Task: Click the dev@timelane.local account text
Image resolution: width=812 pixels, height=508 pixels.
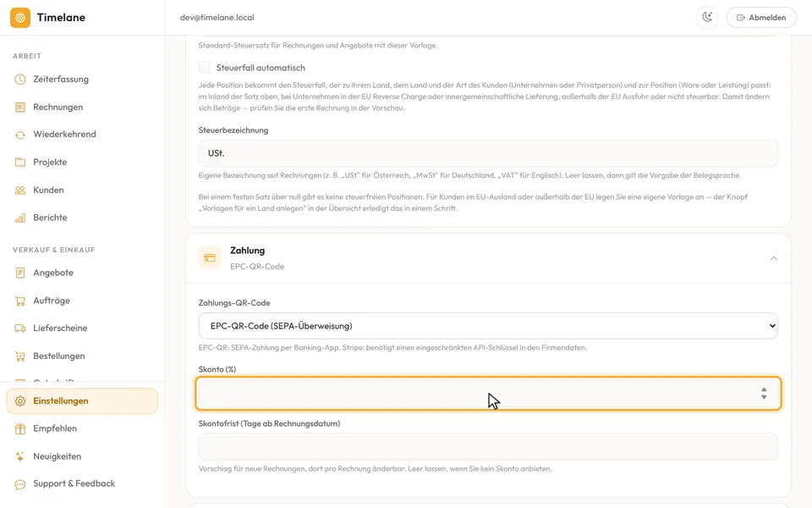Action: pos(217,18)
